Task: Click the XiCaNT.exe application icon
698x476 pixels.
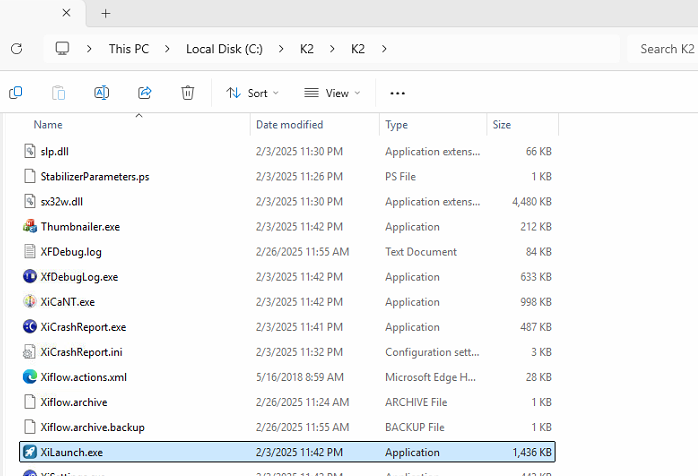Action: [30, 301]
